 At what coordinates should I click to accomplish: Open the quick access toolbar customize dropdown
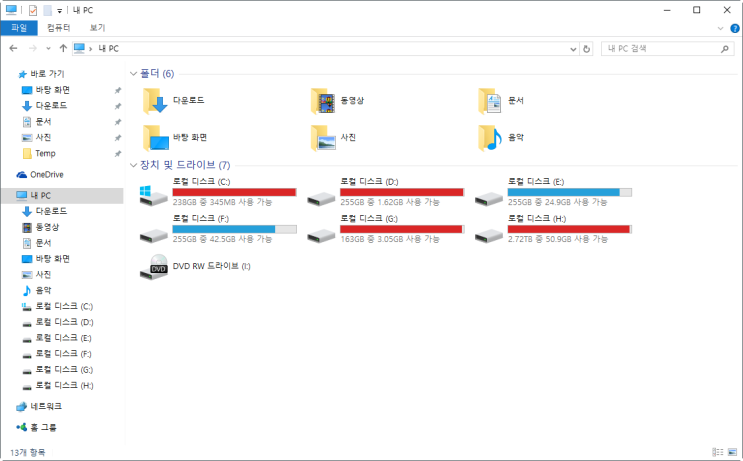pos(60,11)
